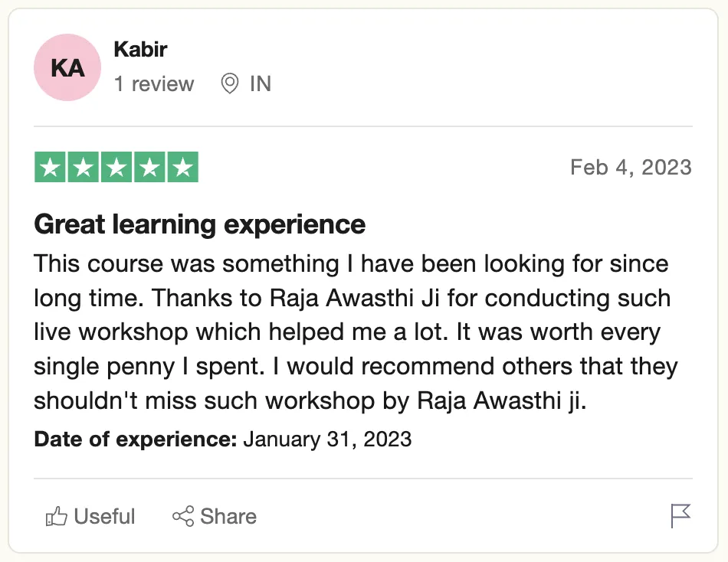Click the 'Date of experience' label
Viewport: 728px width, 562px height.
coord(136,439)
